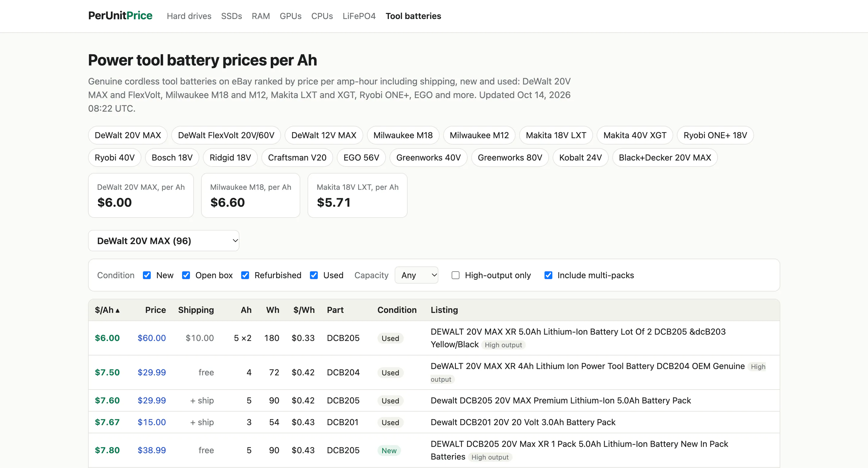Open $38.99 DCB205 New listing price
The width and height of the screenshot is (868, 468).
152,450
